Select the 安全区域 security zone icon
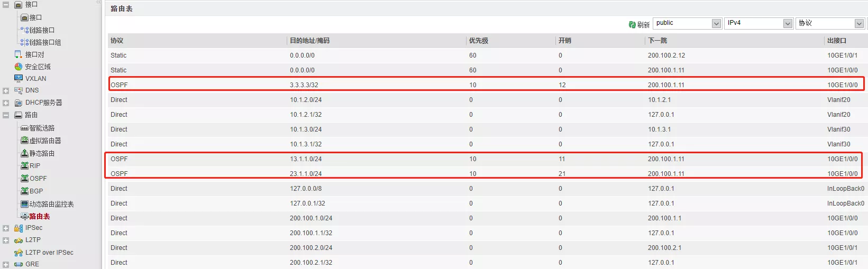 [19, 67]
